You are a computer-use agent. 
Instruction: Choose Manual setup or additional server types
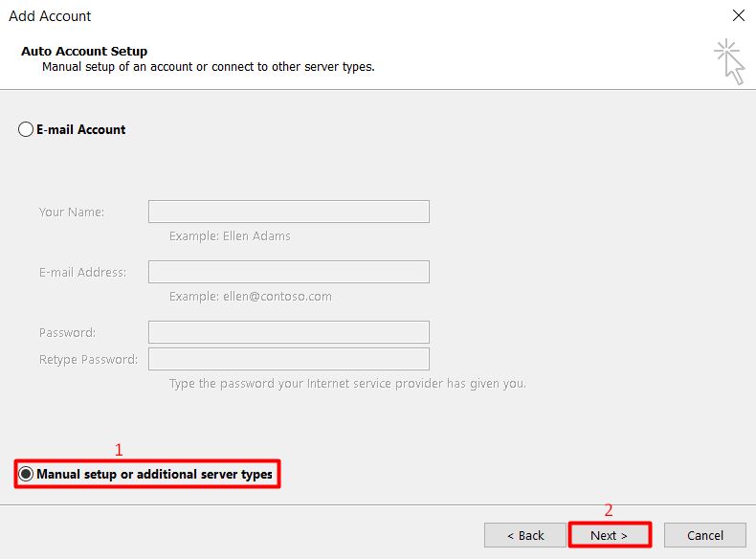click(26, 475)
